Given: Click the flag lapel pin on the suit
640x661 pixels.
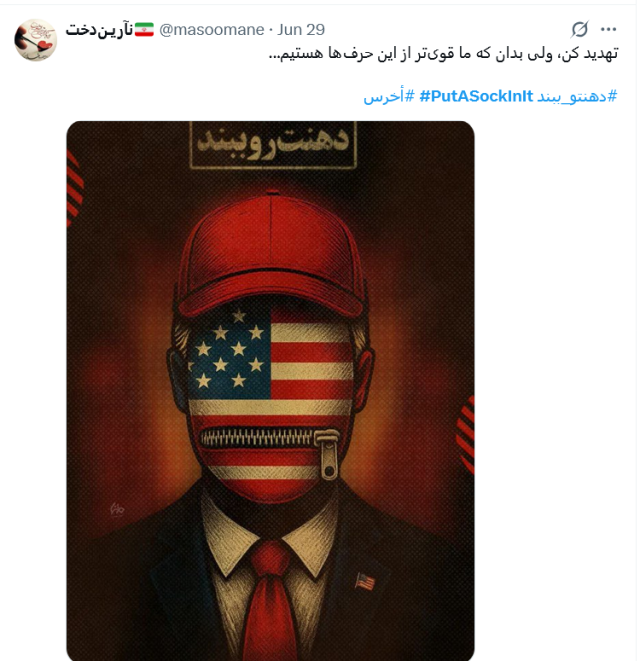Looking at the screenshot, I should [365, 582].
